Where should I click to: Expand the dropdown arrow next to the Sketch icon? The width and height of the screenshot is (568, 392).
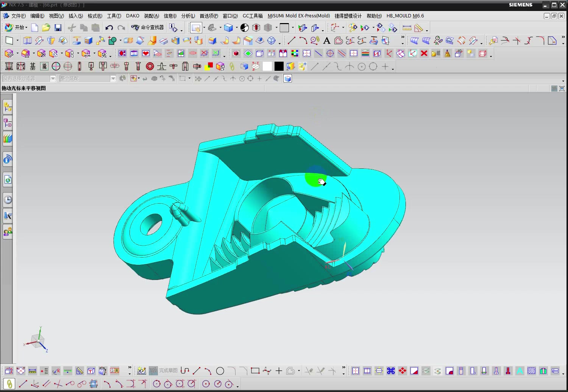tap(17, 40)
